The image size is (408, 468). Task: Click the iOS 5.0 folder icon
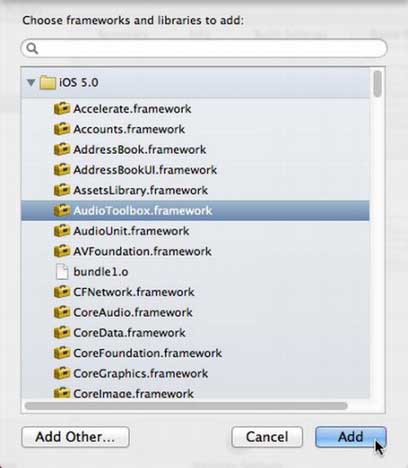[x=47, y=83]
